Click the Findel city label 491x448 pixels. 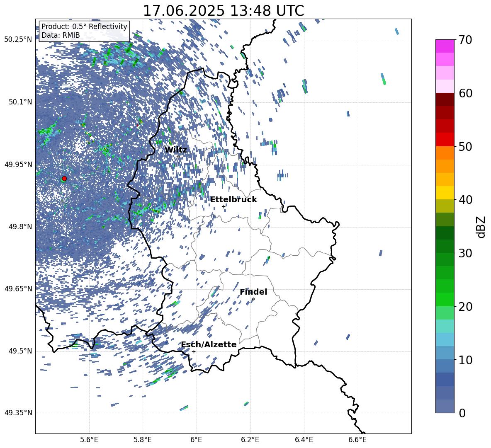tap(253, 292)
